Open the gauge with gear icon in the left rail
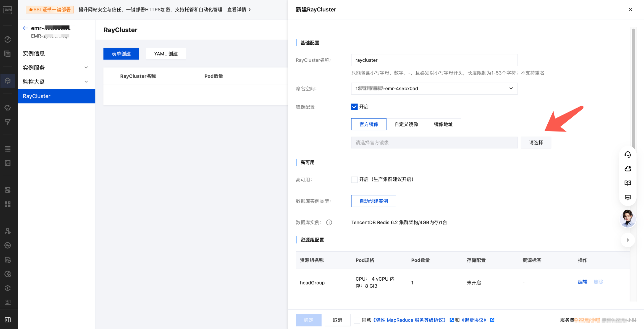Screen dimensions: 644x329 point(7,274)
